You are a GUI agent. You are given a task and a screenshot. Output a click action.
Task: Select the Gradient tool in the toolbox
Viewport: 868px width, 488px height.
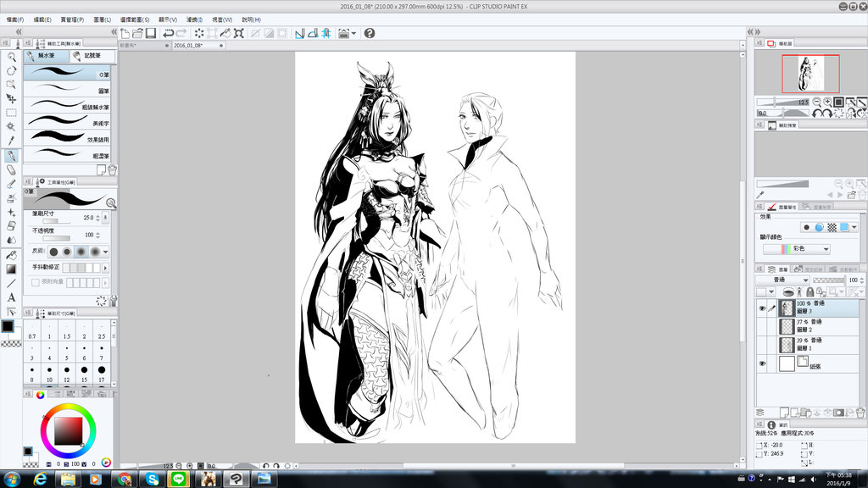[x=11, y=269]
